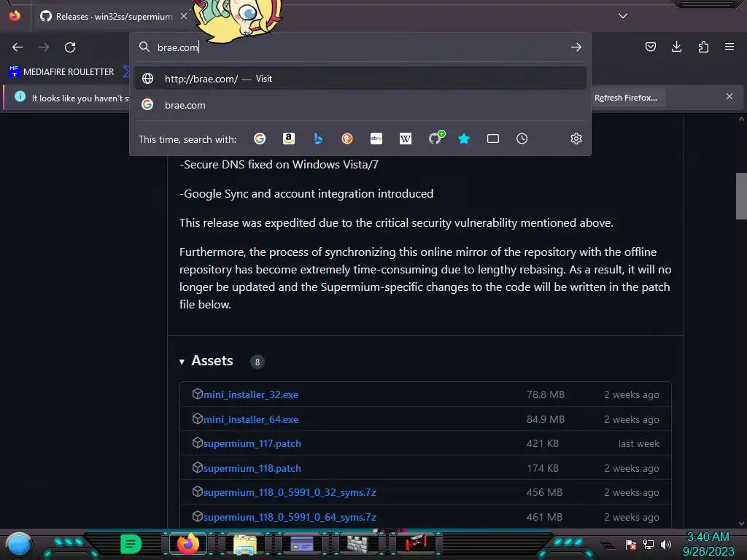This screenshot has height=560, width=747.
Task: Open the volume control in tray
Action: pos(665,544)
